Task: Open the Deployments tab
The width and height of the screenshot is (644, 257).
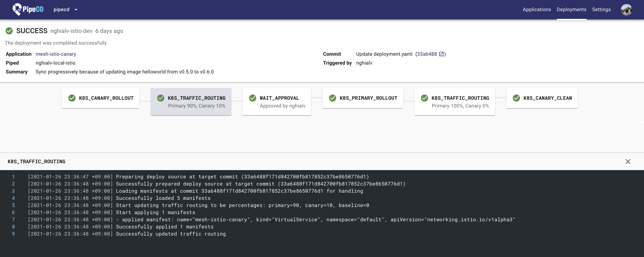Action: pos(571,9)
